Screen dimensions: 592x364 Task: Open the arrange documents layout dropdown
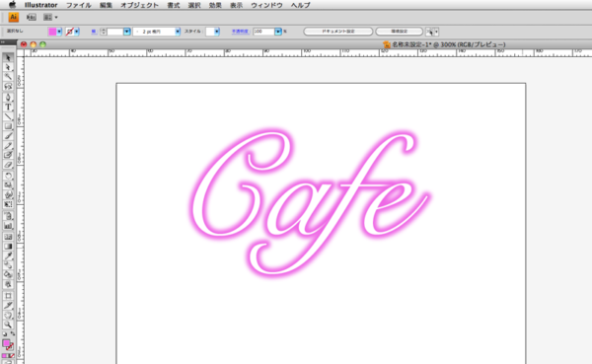(50, 17)
